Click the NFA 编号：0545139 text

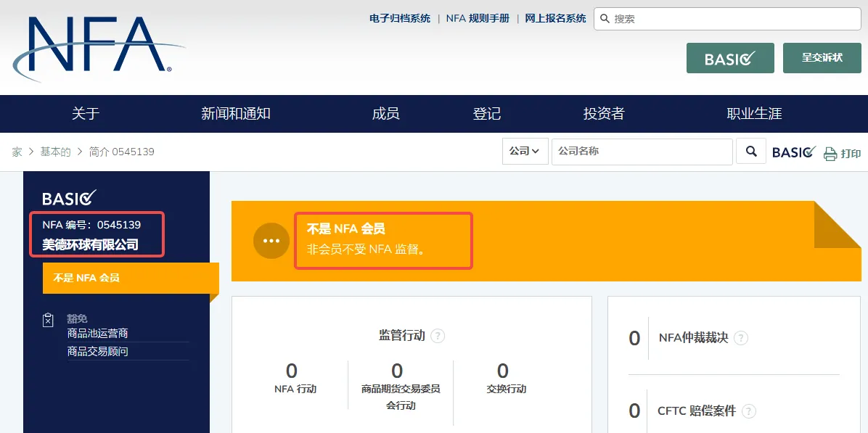pyautogui.click(x=91, y=225)
